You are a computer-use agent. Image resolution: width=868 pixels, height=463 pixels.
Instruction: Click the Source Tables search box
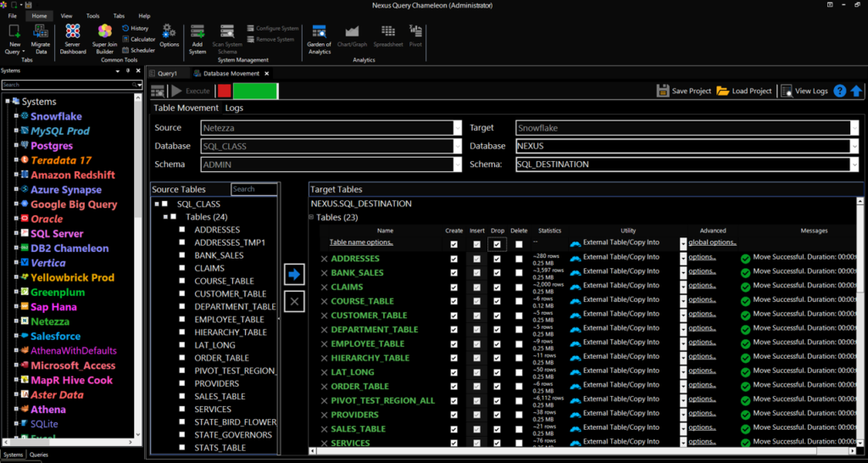point(254,189)
